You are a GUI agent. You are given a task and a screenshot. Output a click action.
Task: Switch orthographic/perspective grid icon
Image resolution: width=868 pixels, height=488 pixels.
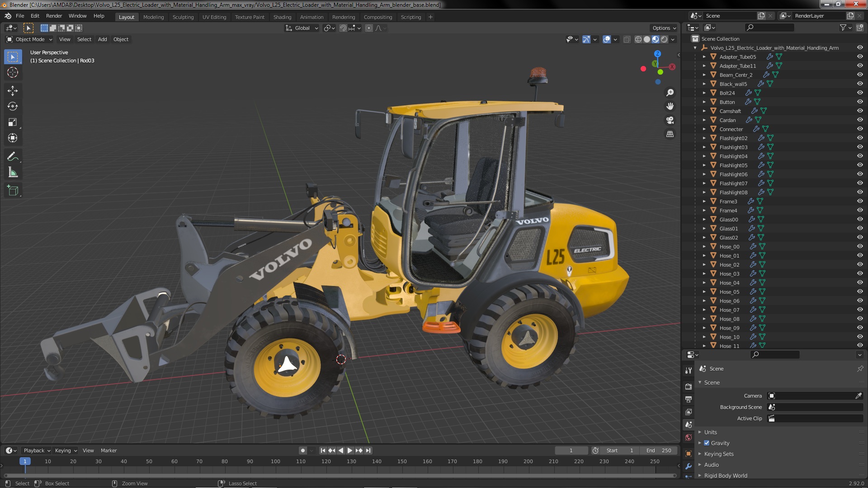(670, 134)
